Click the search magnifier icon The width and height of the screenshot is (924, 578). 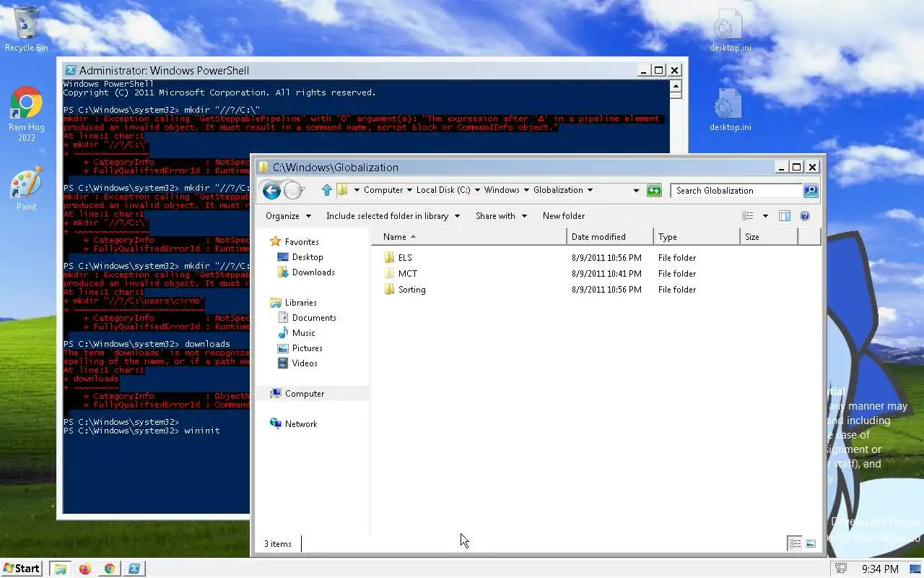[x=811, y=191]
